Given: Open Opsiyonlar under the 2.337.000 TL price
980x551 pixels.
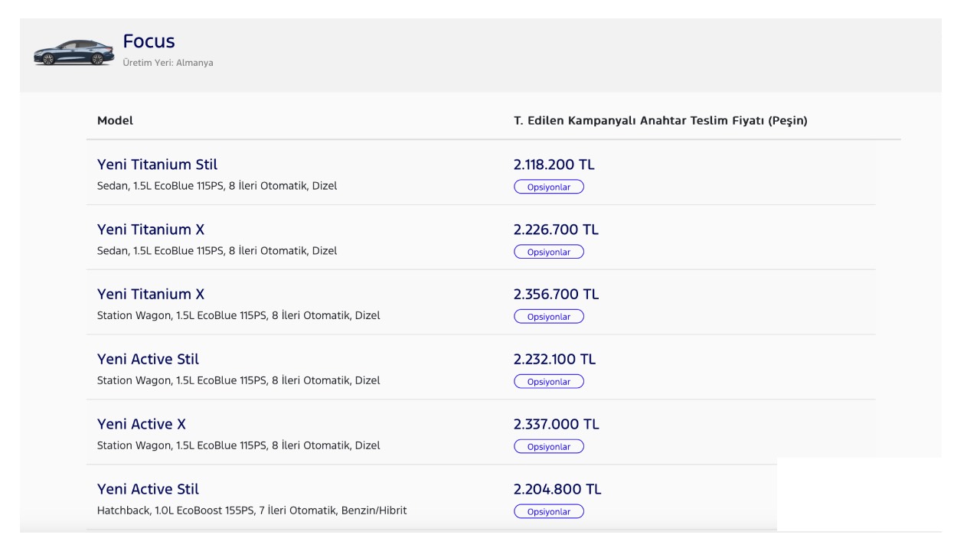Looking at the screenshot, I should 548,447.
